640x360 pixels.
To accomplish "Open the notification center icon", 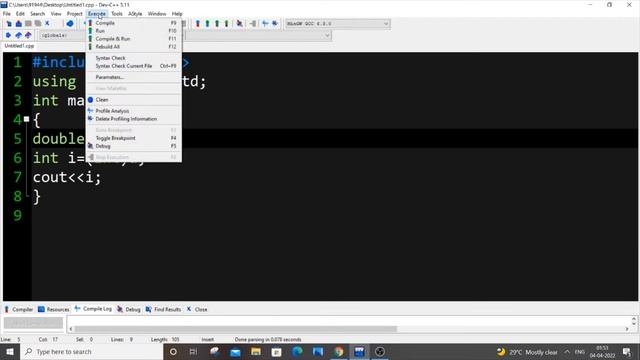I will (x=627, y=351).
